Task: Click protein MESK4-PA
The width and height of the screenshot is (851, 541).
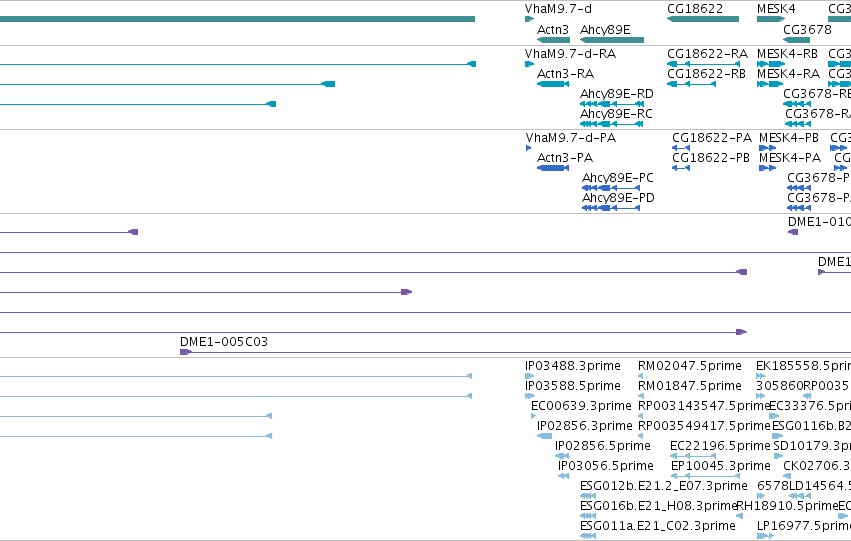Action: (x=767, y=168)
